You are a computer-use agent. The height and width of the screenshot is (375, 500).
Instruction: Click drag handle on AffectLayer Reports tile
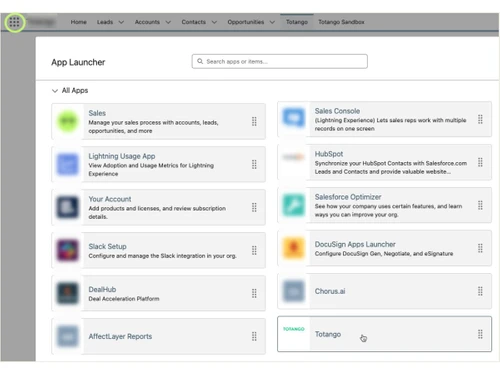254,336
